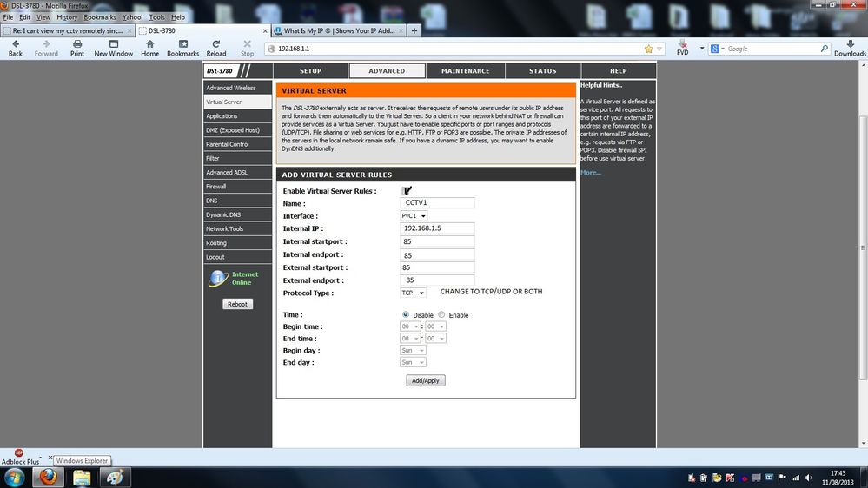This screenshot has width=868, height=488.
Task: Click the Reboot button
Action: coord(237,304)
